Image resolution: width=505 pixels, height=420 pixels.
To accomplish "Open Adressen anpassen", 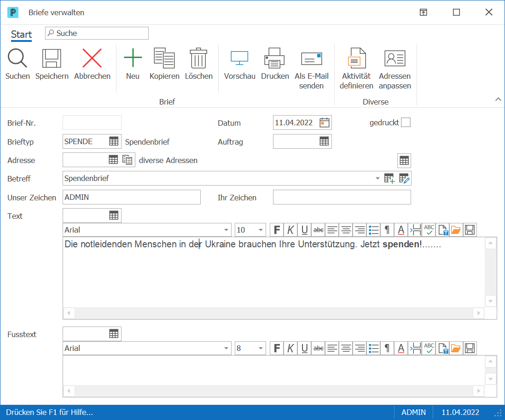I will pos(395,69).
